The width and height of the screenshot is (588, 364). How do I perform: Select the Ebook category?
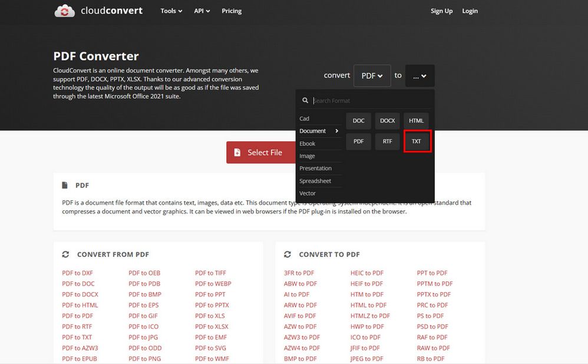[x=307, y=144]
